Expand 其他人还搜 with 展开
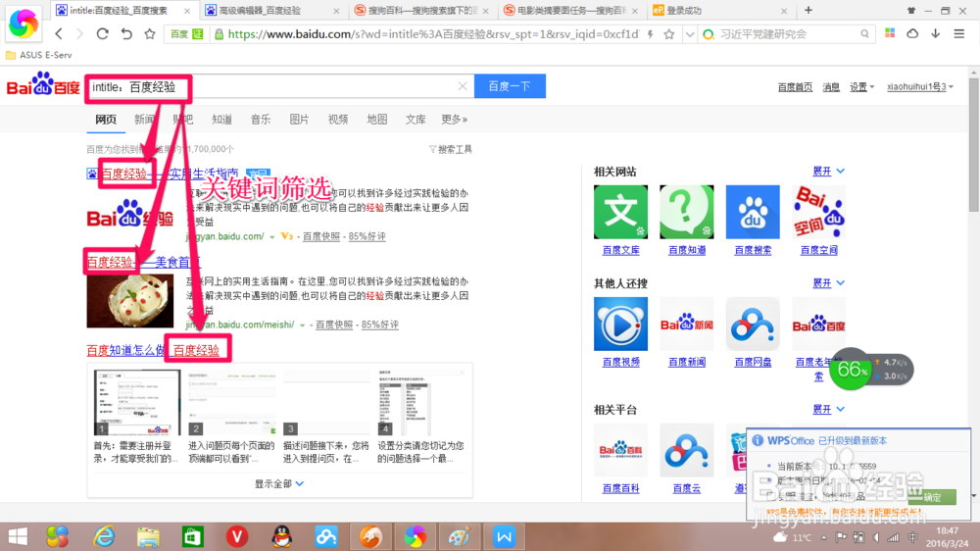Image resolution: width=980 pixels, height=551 pixels. tap(828, 282)
